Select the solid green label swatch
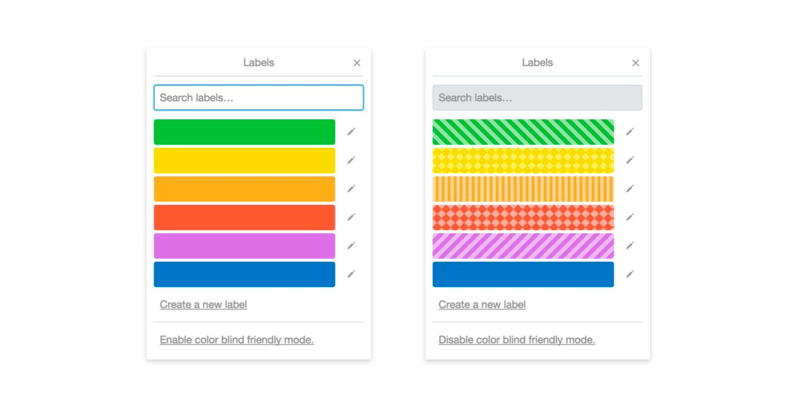This screenshot has width=800, height=410. click(244, 132)
